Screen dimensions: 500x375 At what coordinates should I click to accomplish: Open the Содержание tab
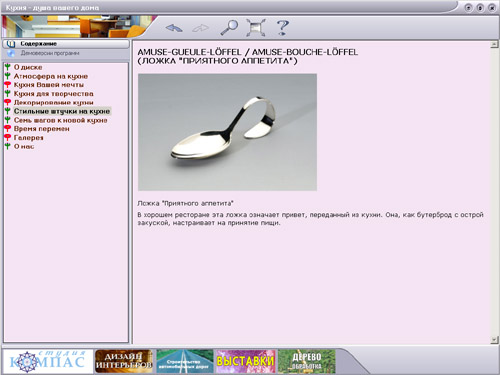pos(66,44)
